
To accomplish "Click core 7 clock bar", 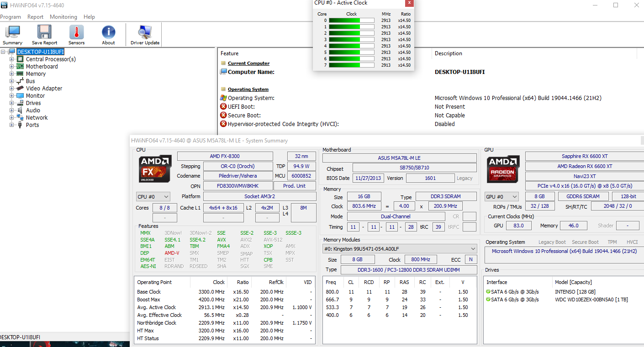I will [352, 65].
